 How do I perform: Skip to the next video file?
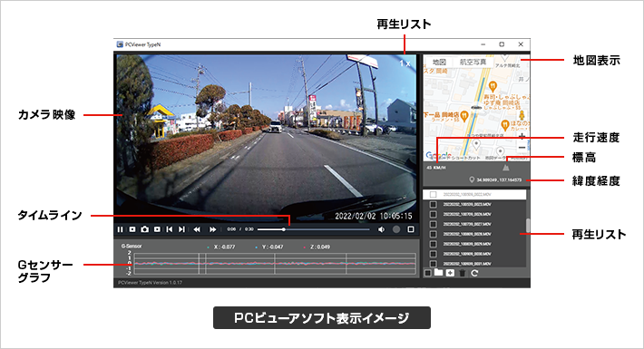click(181, 229)
